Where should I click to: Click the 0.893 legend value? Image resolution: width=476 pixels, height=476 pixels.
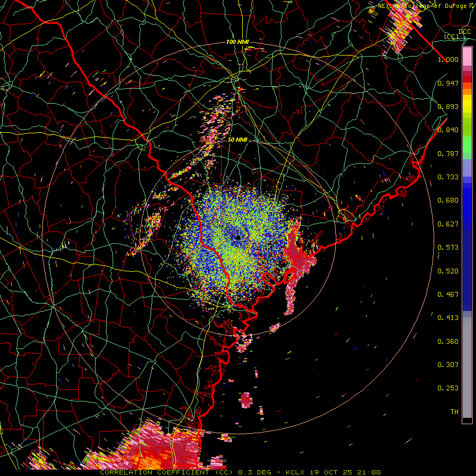tap(448, 106)
